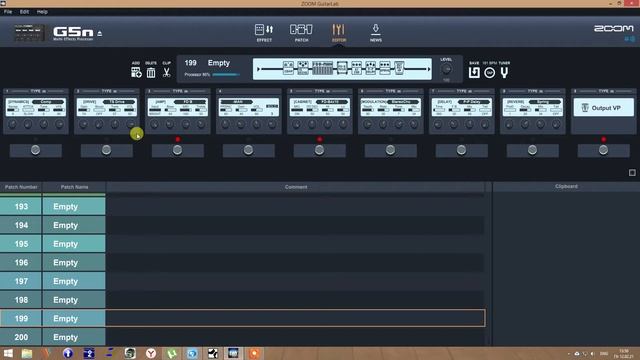Open the TS Drive effect name selector
Screen dimensions: 640x360
pyautogui.click(x=118, y=102)
